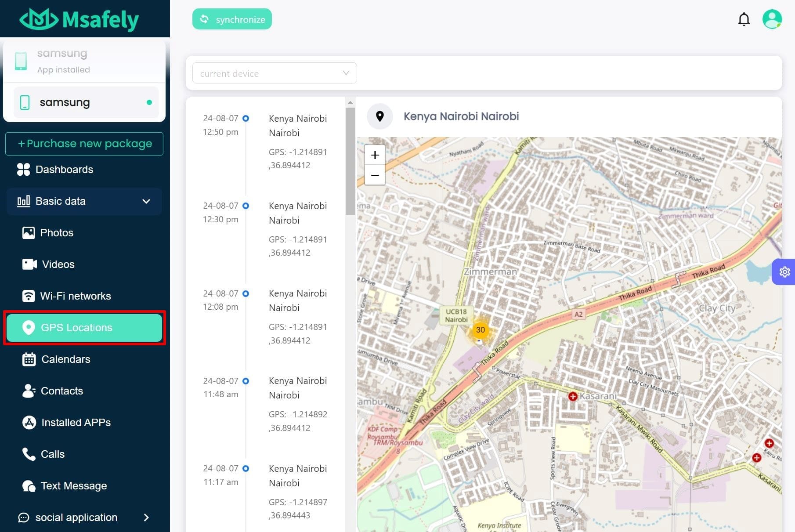Image resolution: width=795 pixels, height=532 pixels.
Task: Check notifications via the bell icon
Action: 744,19
